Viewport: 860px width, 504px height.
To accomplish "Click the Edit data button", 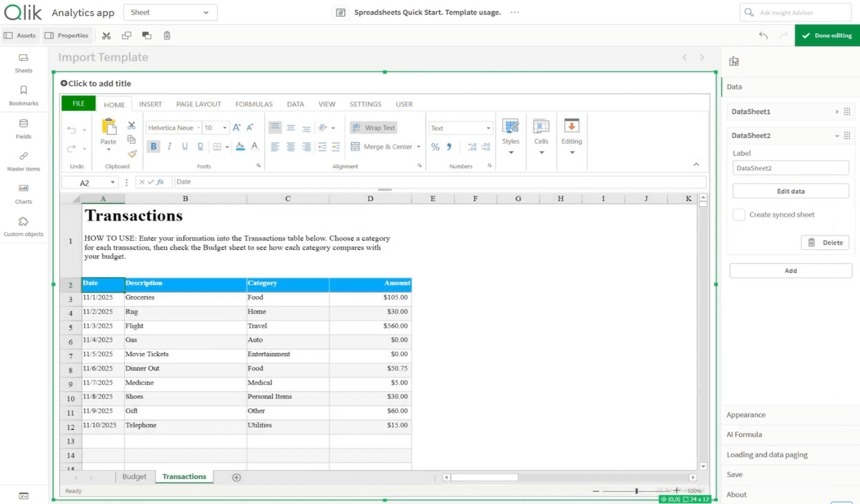I will point(791,192).
